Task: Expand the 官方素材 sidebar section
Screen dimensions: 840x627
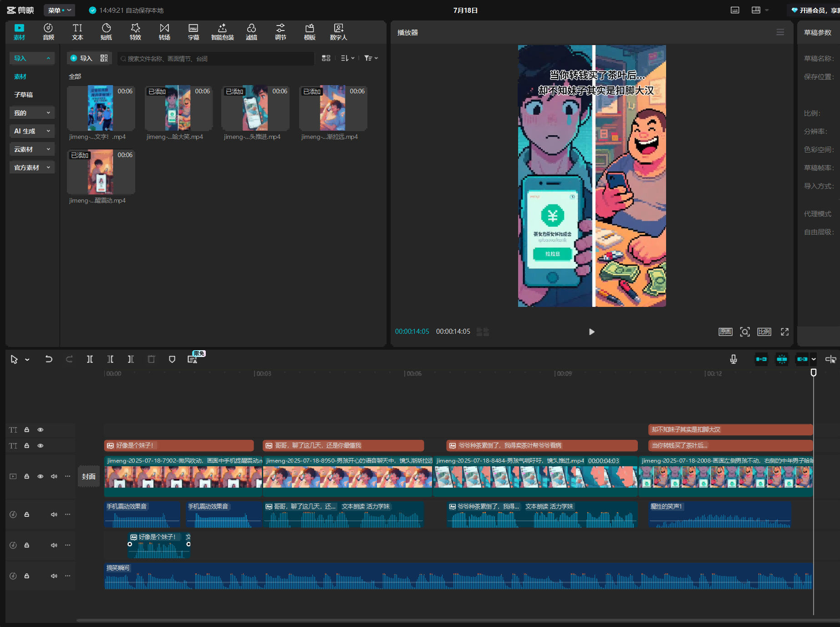Action: tap(32, 168)
